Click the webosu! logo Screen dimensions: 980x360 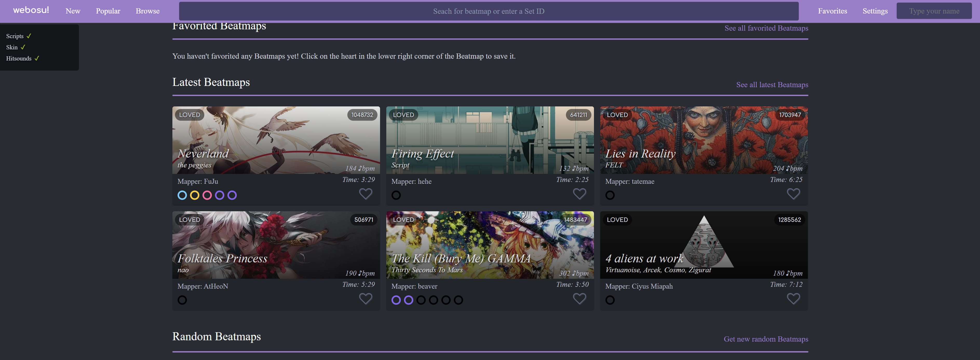pyautogui.click(x=31, y=10)
